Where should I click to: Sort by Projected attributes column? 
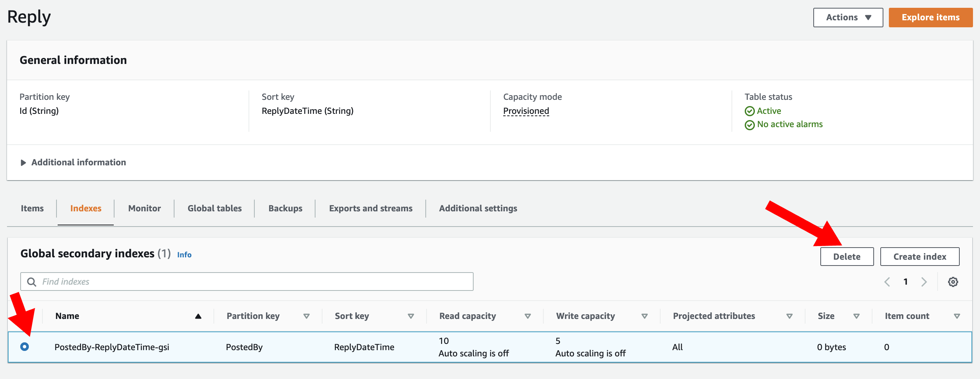[x=790, y=316]
